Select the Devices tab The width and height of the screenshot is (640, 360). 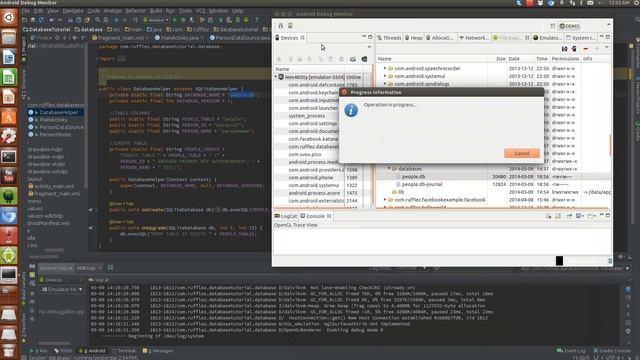(x=289, y=38)
